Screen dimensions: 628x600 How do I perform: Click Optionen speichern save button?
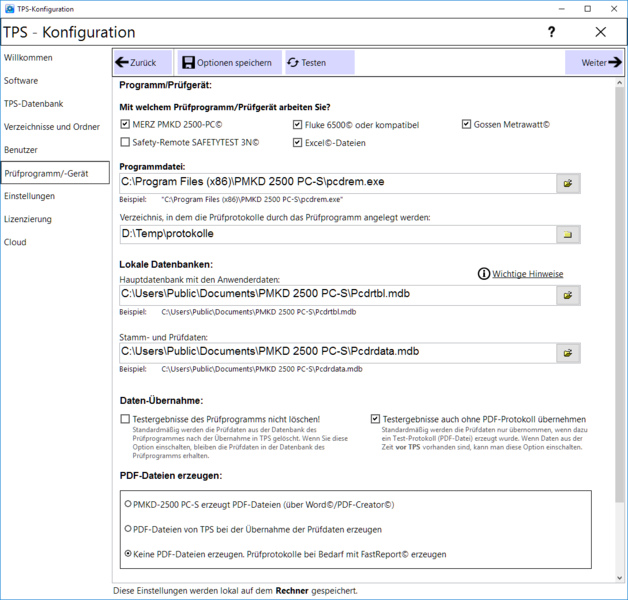229,62
